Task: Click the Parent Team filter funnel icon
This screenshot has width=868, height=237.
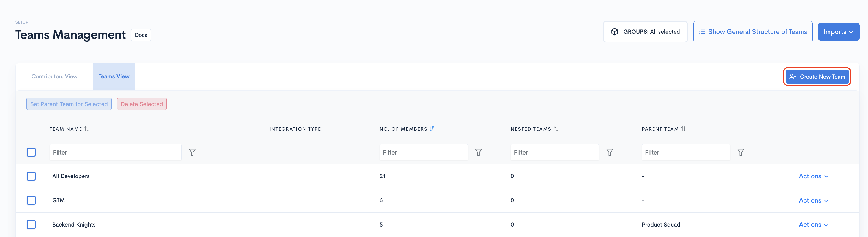Action: coord(740,152)
